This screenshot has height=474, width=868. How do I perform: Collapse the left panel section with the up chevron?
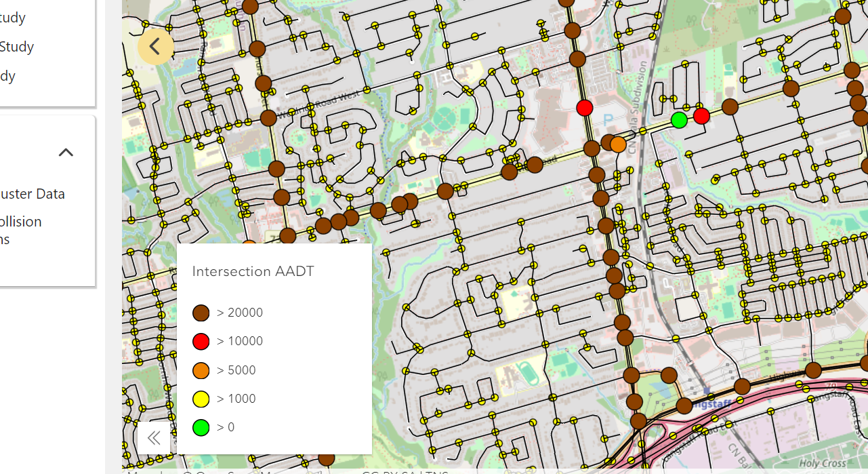pyautogui.click(x=66, y=152)
